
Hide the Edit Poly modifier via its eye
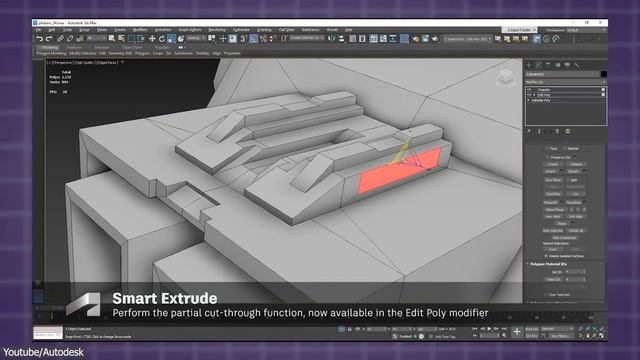point(529,95)
